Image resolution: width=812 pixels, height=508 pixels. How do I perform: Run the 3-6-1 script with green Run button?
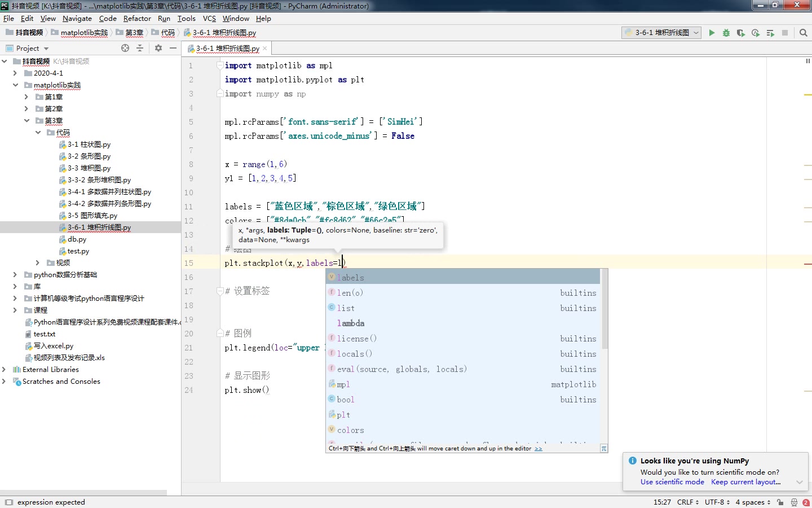tap(712, 33)
